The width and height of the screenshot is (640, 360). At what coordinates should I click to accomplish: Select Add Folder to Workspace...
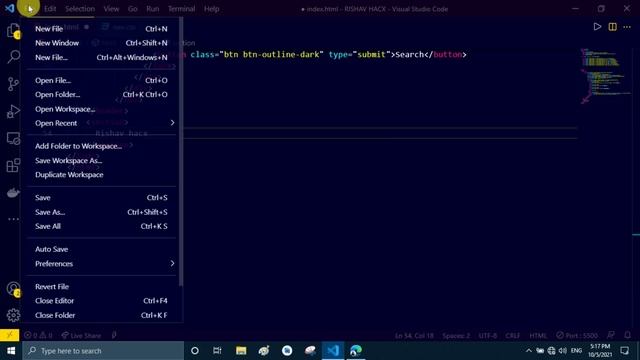tap(101, 146)
